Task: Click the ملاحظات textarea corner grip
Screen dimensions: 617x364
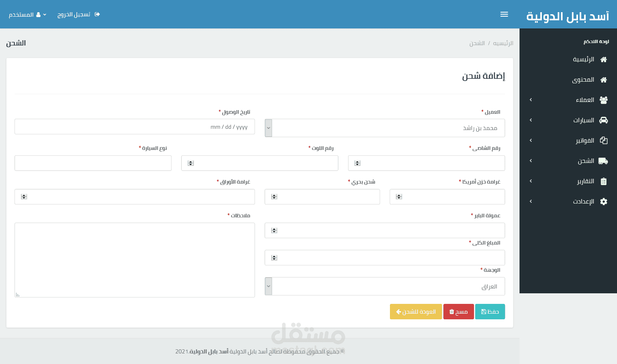Action: click(17, 295)
